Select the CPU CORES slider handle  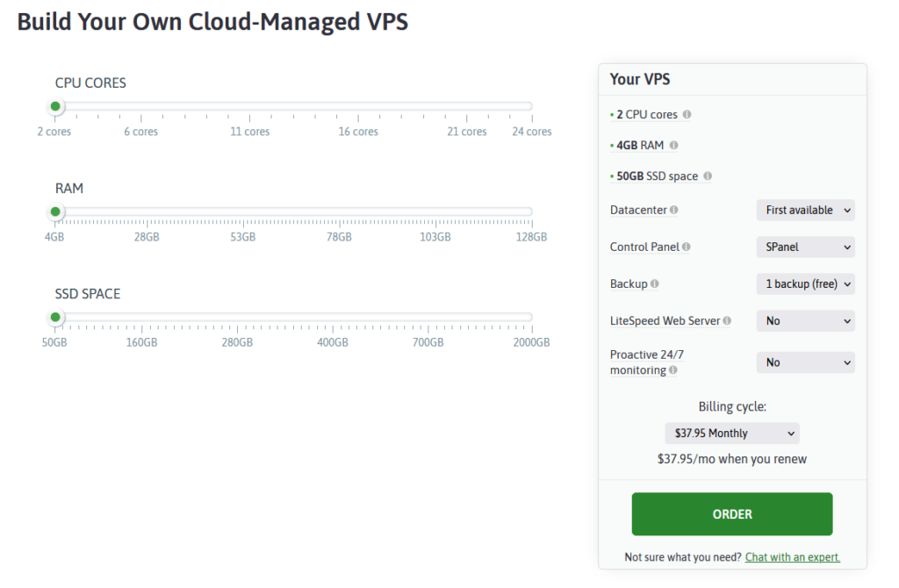click(55, 105)
